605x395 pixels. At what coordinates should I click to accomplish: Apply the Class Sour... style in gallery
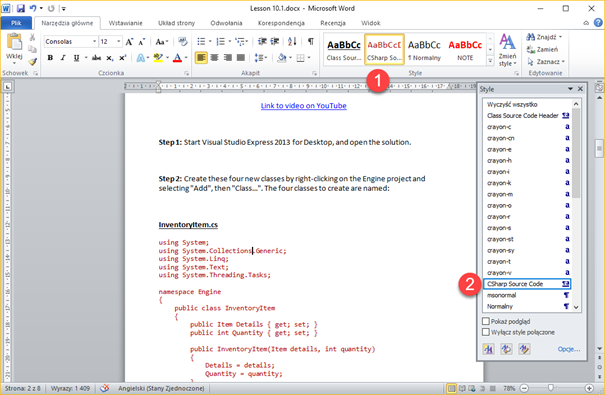tap(344, 50)
